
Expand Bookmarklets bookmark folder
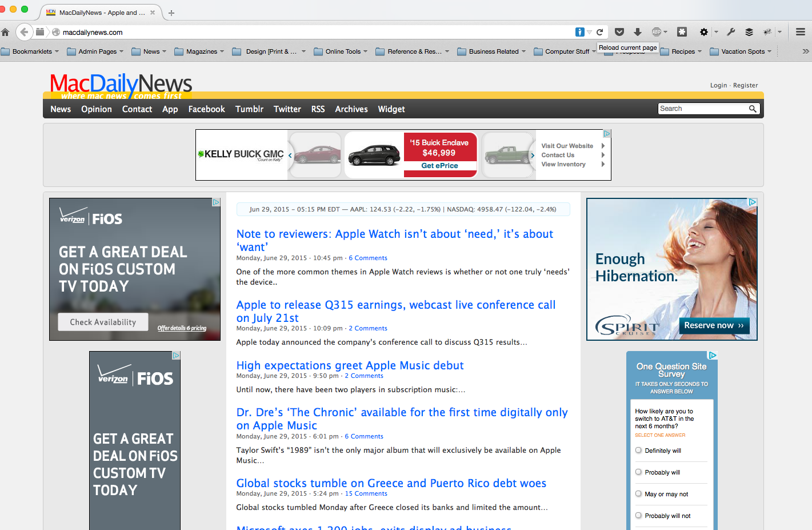pos(30,51)
